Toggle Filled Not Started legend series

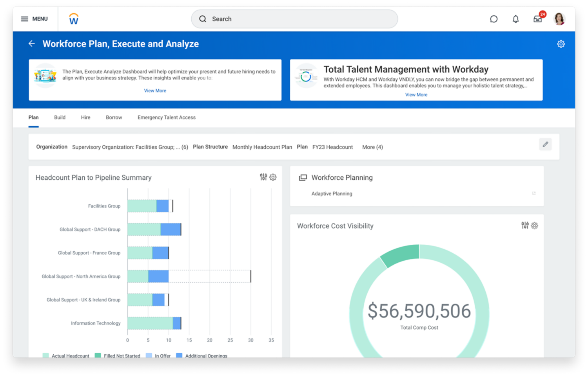tap(118, 355)
